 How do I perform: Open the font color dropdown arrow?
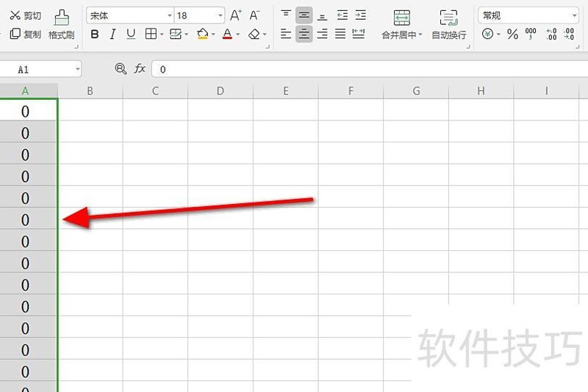pyautogui.click(x=237, y=35)
